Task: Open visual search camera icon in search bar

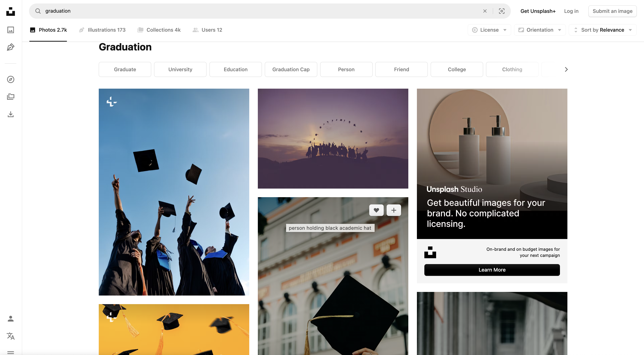Action: (x=501, y=11)
